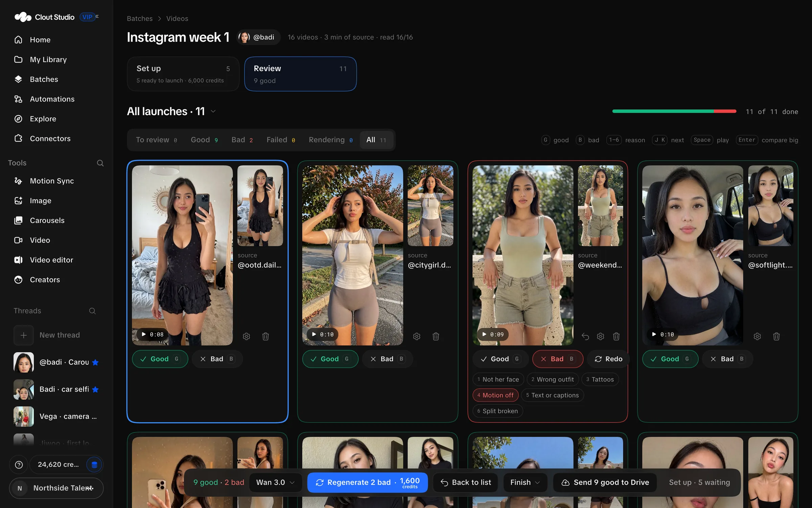Click the Tools search magnifier icon
Image resolution: width=812 pixels, height=508 pixels.
[x=100, y=163]
